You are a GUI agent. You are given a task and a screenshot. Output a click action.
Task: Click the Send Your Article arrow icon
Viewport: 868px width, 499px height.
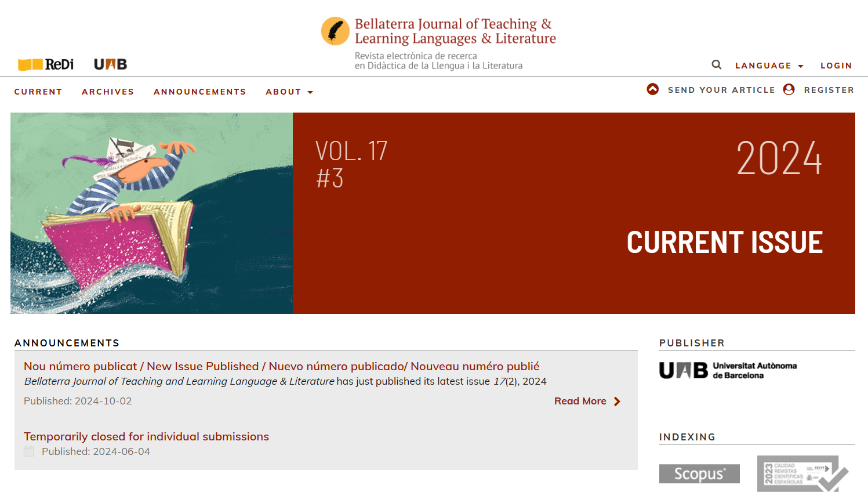653,89
